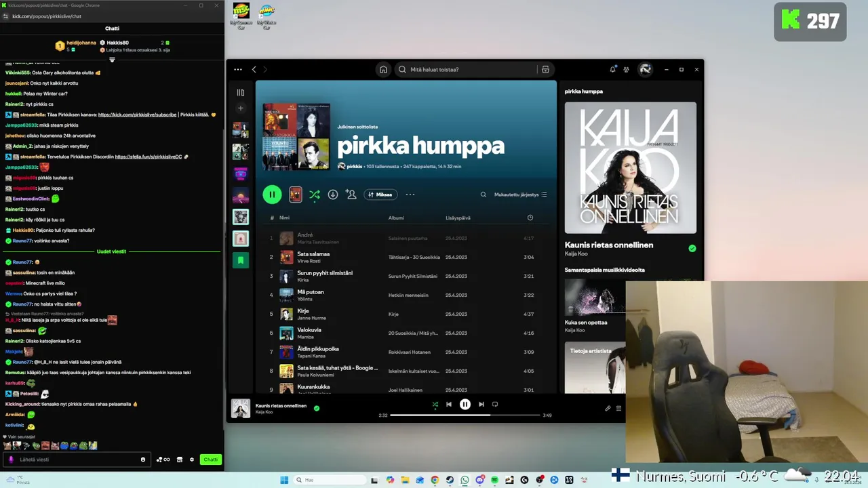Open Spotify notifications bell
The width and height of the screenshot is (868, 488).
613,69
